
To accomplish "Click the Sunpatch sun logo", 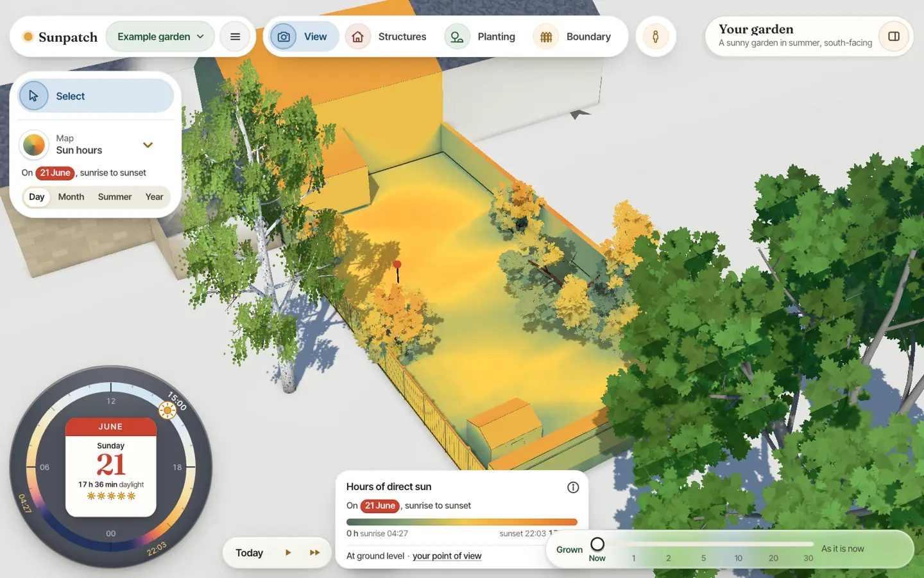I will [28, 37].
